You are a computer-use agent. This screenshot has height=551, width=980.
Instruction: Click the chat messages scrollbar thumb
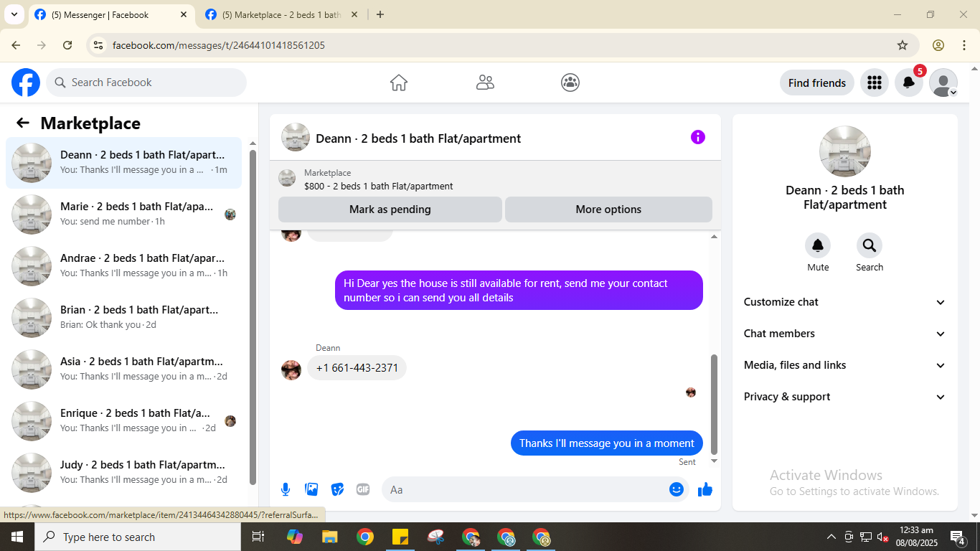pos(714,404)
